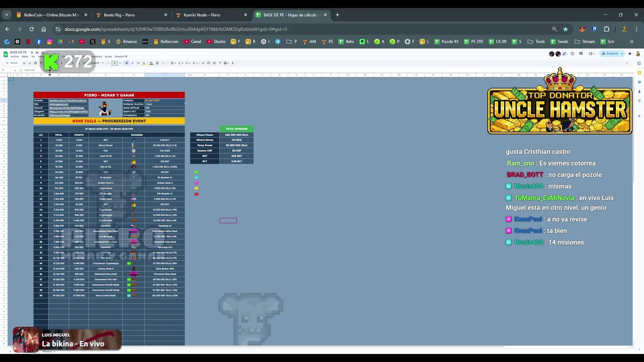Expand the share options arrow

[x=622, y=54]
